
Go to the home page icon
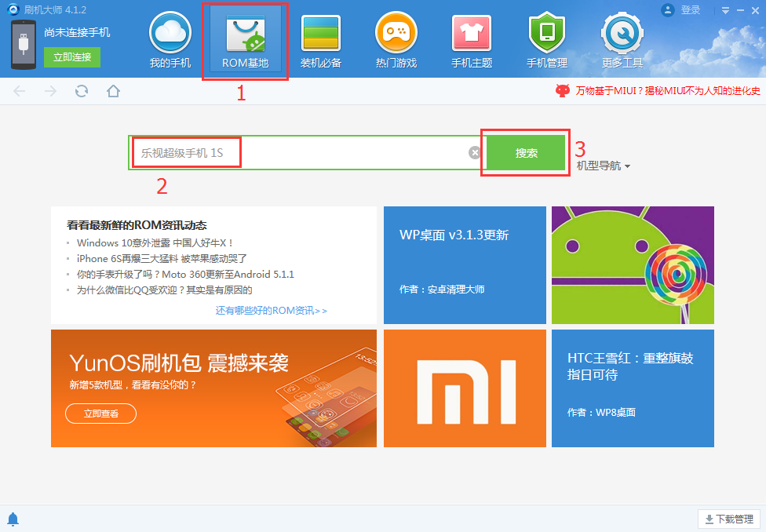click(113, 91)
